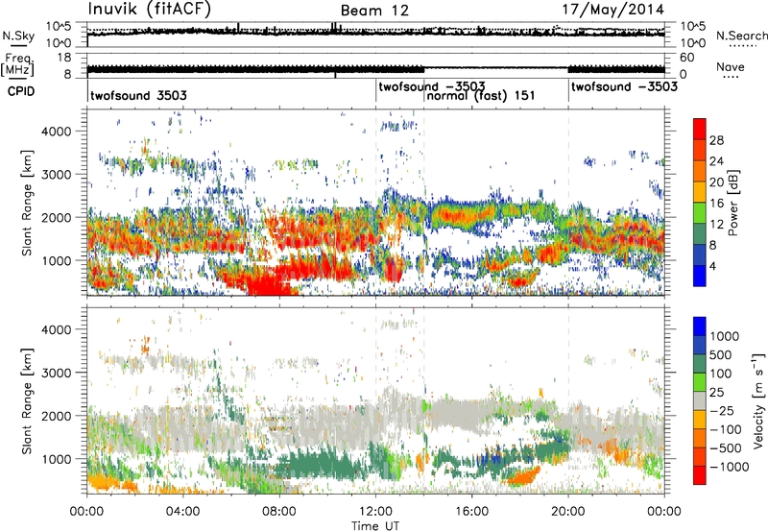The height and width of the screenshot is (532, 768).
Task: Click the 'Nave' legend label
Action: (x=731, y=66)
